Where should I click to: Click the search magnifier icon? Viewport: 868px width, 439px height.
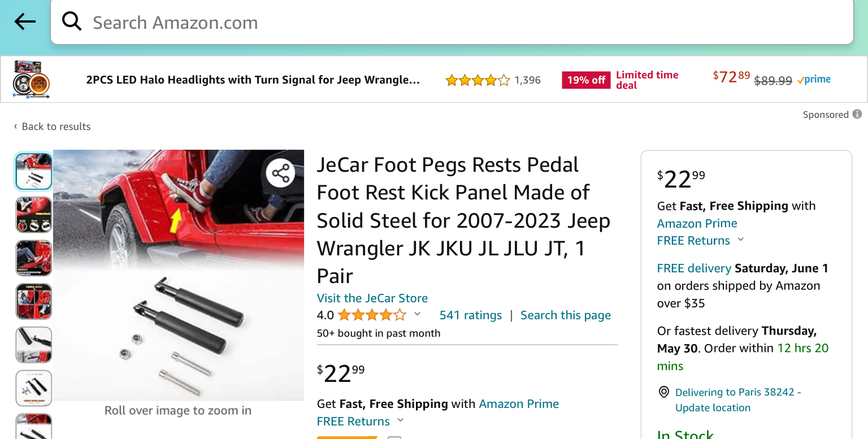click(x=72, y=22)
